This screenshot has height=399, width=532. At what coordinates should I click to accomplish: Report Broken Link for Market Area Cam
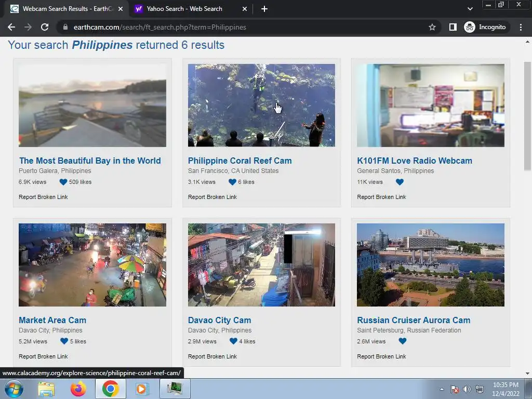43,356
